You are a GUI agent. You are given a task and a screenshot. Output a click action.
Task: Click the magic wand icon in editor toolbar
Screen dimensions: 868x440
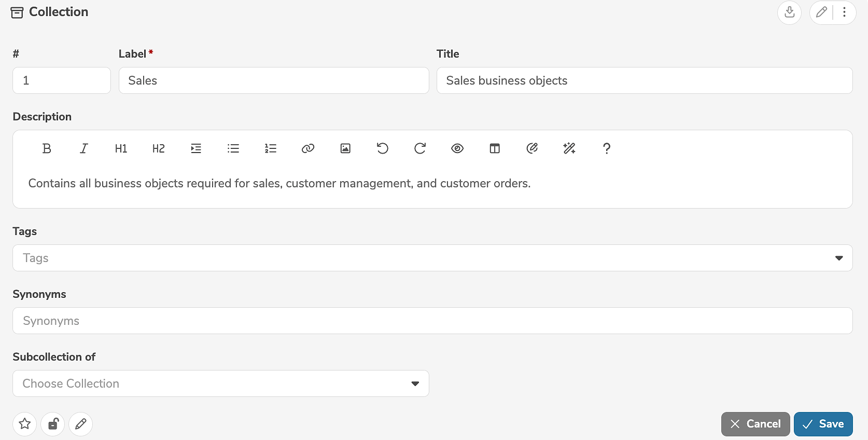click(569, 149)
